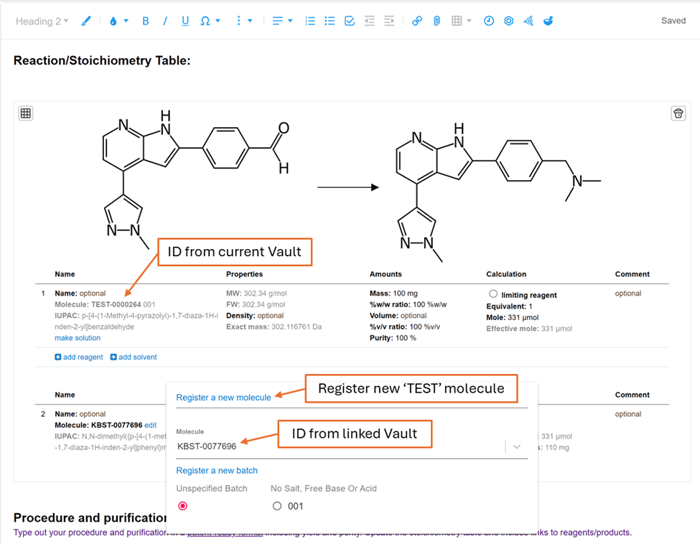The image size is (700, 544).
Task: Click the Volume optional value
Action: click(x=413, y=316)
